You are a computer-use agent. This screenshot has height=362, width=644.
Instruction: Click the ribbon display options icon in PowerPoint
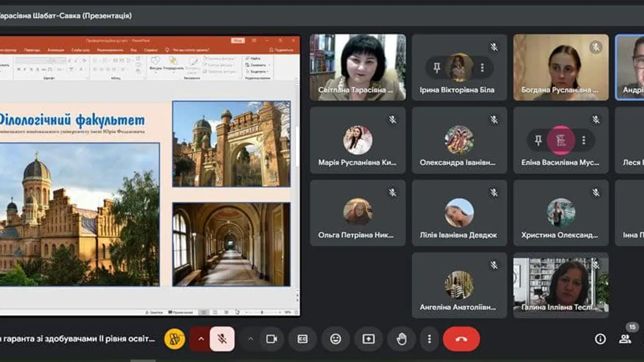tap(255, 41)
